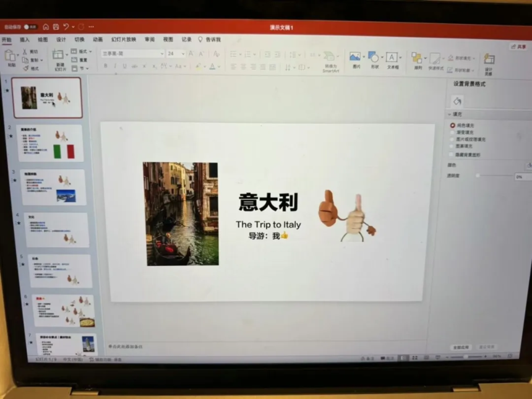This screenshot has height=399, width=532.
Task: Adjust the zoom slider in status bar
Action: (x=466, y=357)
